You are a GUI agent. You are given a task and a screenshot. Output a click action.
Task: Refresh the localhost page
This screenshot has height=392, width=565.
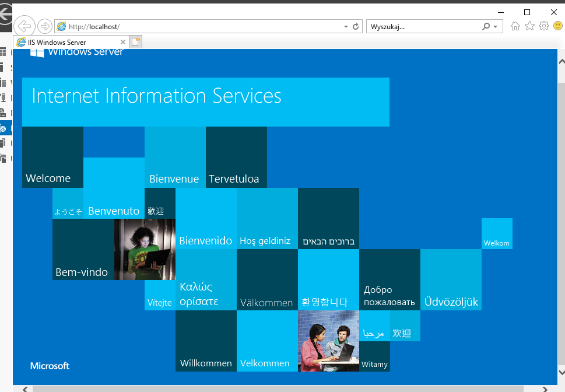click(x=356, y=27)
